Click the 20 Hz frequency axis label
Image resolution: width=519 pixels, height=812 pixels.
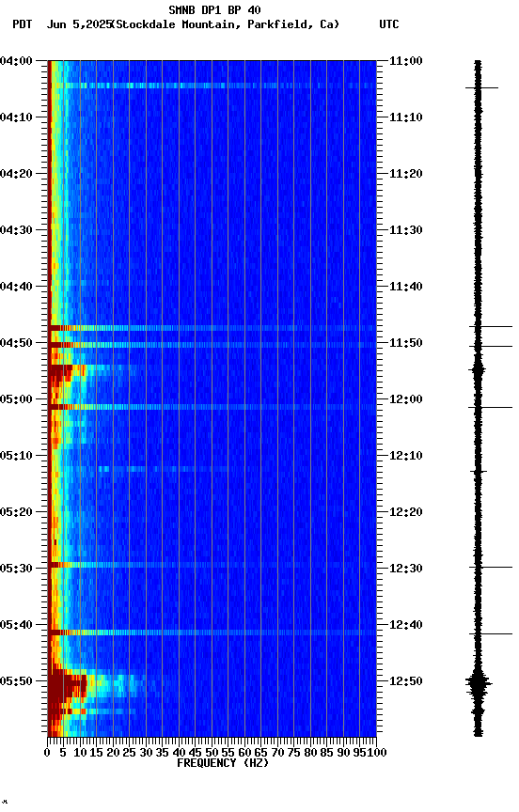coord(113,753)
